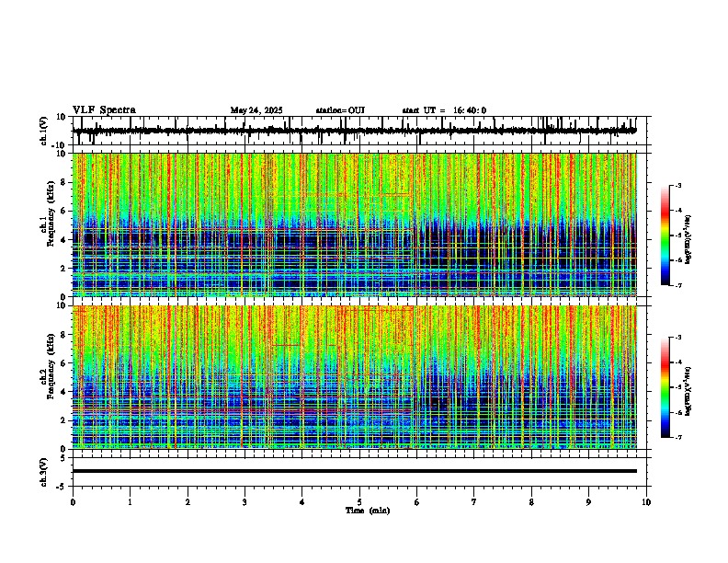
Task: Click the ch.2 "Frequency (kHz)" axis label
Action: click(x=51, y=366)
